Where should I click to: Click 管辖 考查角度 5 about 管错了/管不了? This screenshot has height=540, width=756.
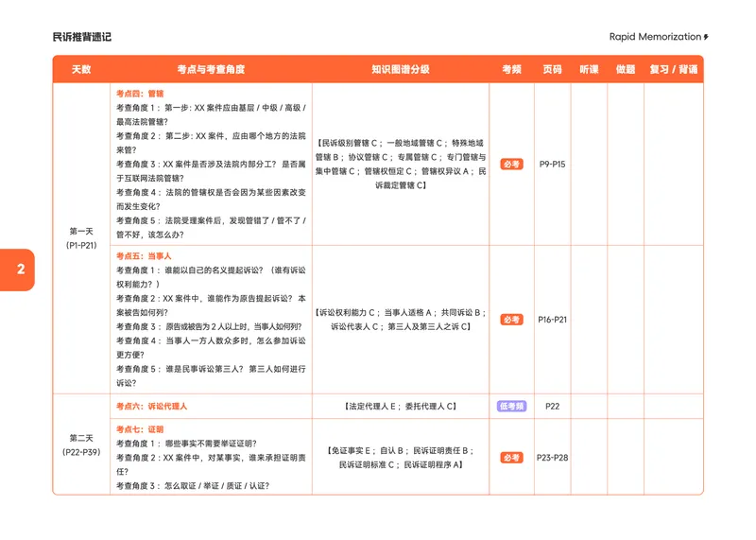[x=211, y=228]
